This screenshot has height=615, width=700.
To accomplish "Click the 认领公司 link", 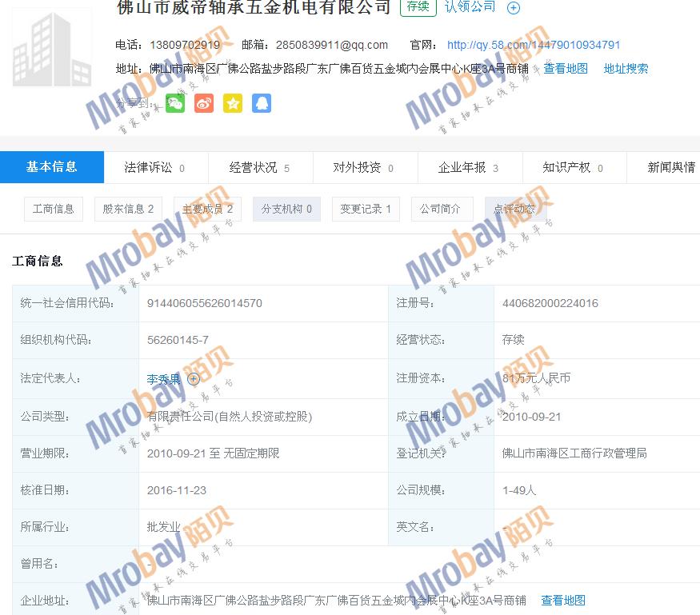I will pyautogui.click(x=470, y=6).
